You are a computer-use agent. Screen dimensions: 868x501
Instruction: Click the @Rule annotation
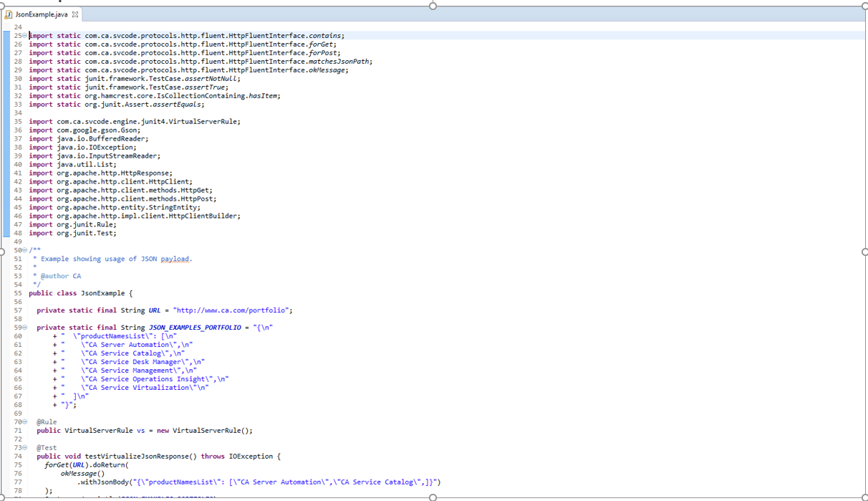coord(47,422)
